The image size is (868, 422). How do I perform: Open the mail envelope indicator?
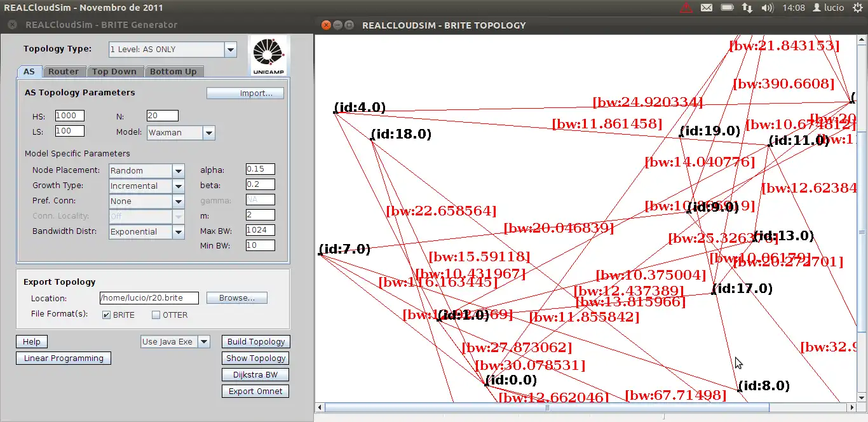[x=707, y=8]
